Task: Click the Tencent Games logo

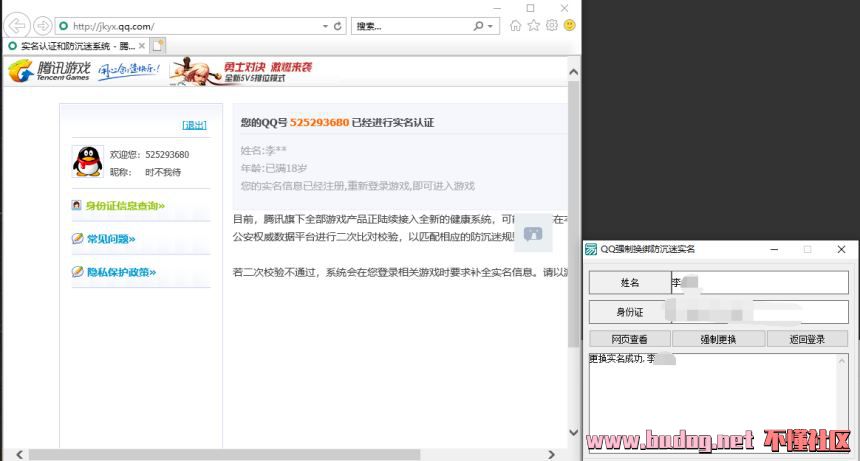Action: [x=50, y=71]
